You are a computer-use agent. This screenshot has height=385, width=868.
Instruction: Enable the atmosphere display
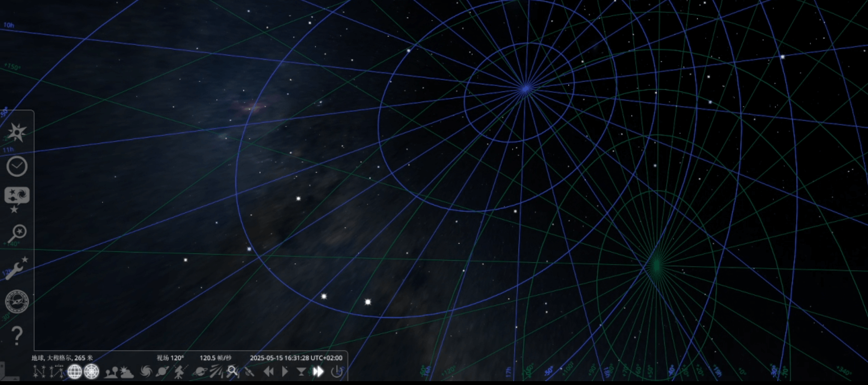point(127,372)
